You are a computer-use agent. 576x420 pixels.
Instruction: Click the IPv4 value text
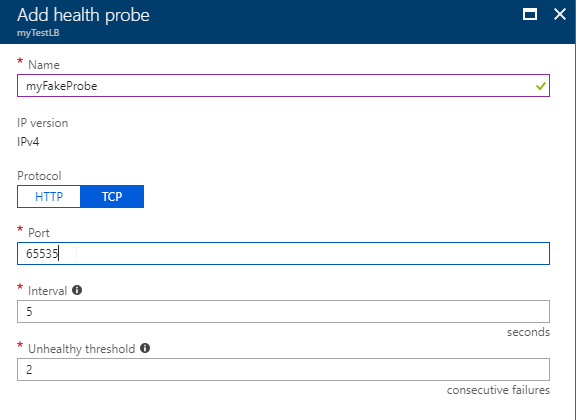point(28,142)
